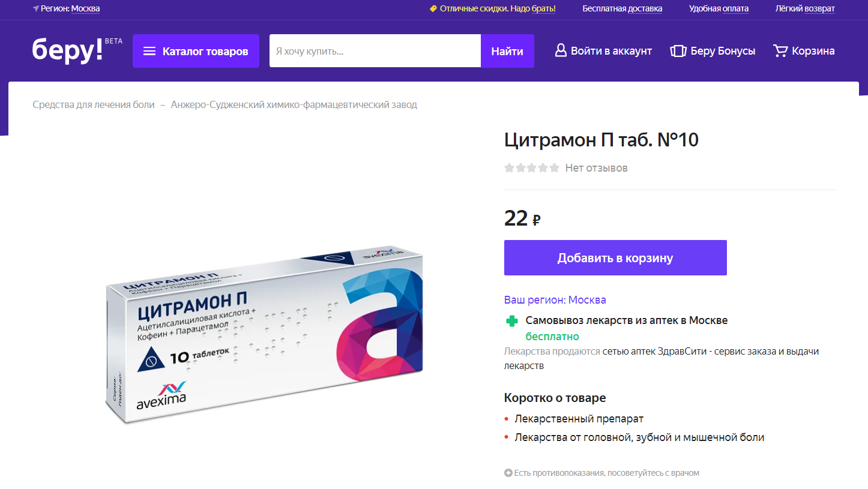Open the Каталог товаров menu
The height and width of the screenshot is (489, 868).
point(196,51)
